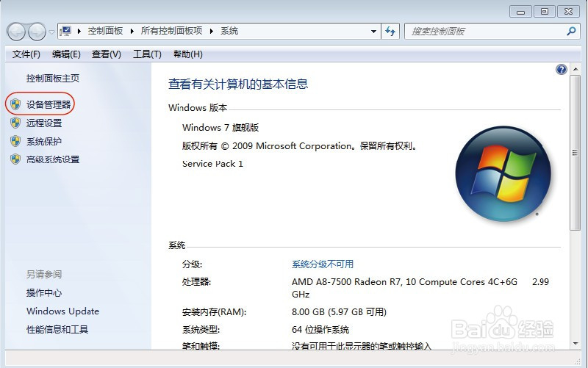Open 系统保护 in the left sidebar
The height and width of the screenshot is (368, 588).
[x=44, y=141]
